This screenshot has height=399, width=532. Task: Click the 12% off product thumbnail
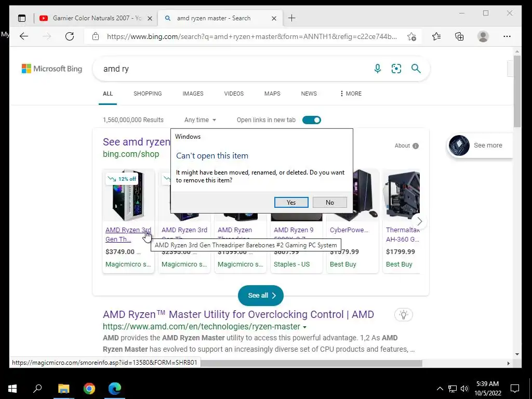coord(128,195)
